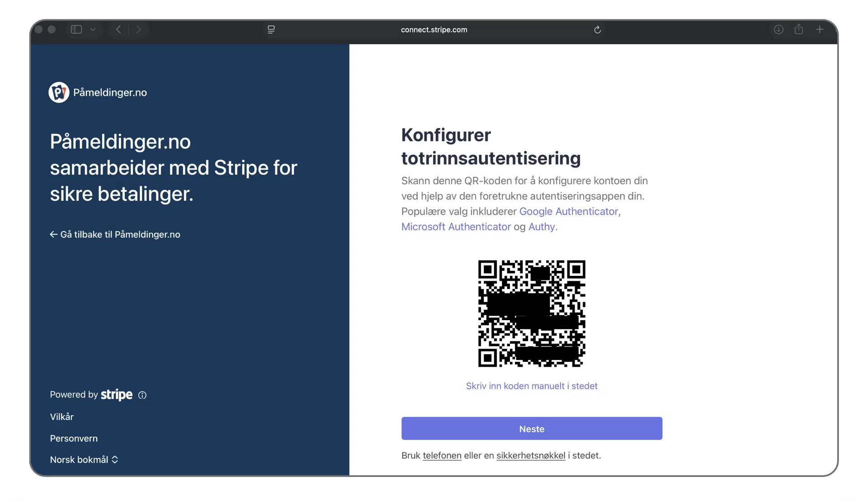868x501 pixels.
Task: Expand the sidebar options chevron
Action: pos(93,29)
